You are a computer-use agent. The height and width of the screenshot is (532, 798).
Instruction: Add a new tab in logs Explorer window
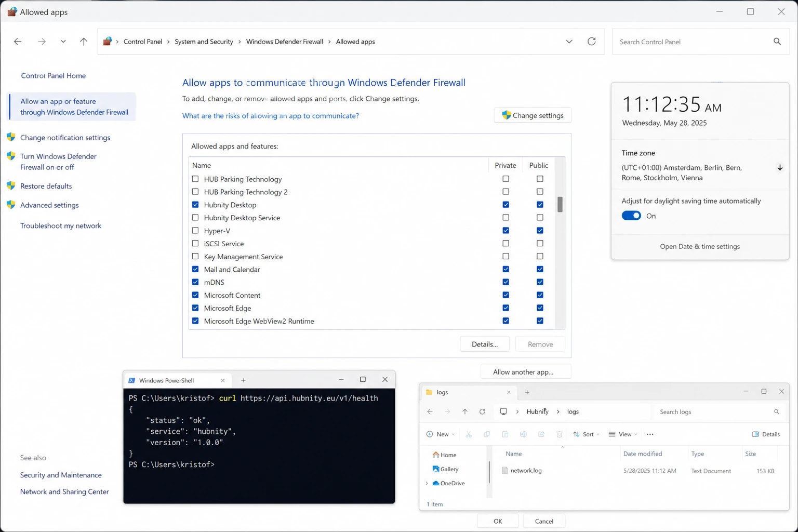(x=527, y=392)
